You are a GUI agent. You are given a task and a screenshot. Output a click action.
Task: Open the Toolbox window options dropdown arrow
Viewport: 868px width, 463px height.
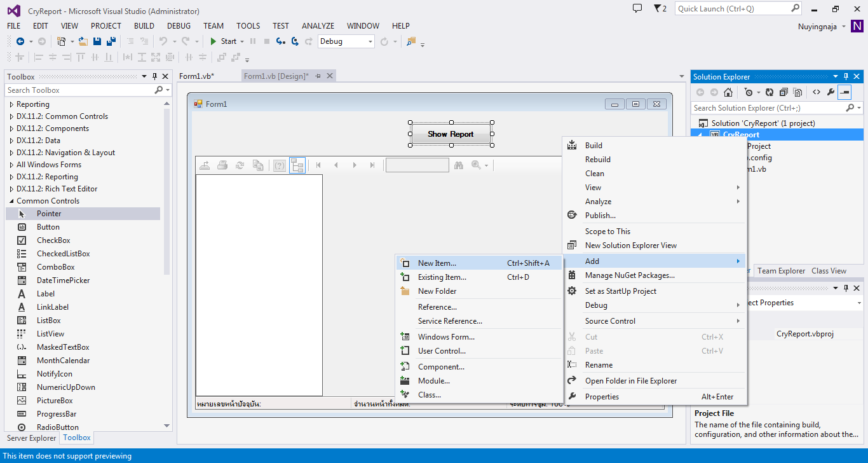[144, 76]
